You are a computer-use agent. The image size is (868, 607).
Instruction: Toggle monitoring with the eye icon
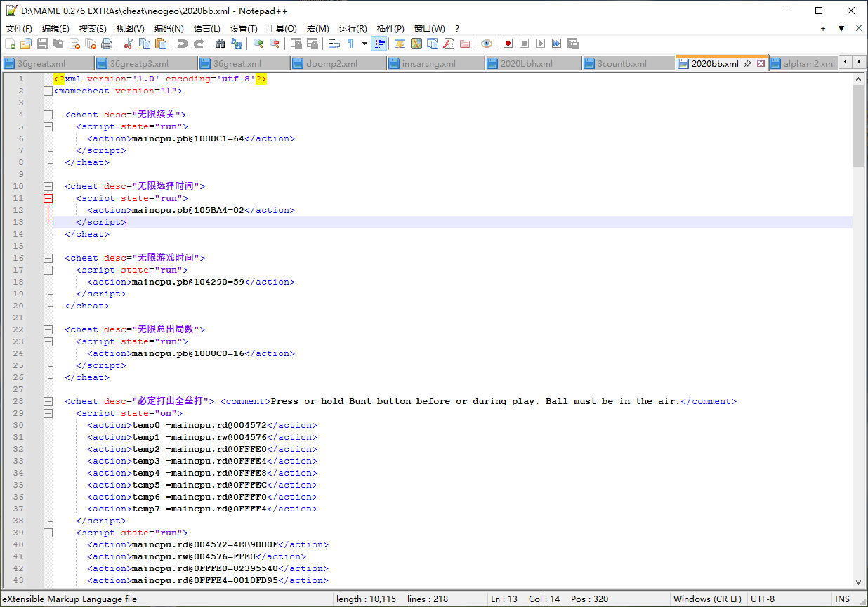(487, 44)
